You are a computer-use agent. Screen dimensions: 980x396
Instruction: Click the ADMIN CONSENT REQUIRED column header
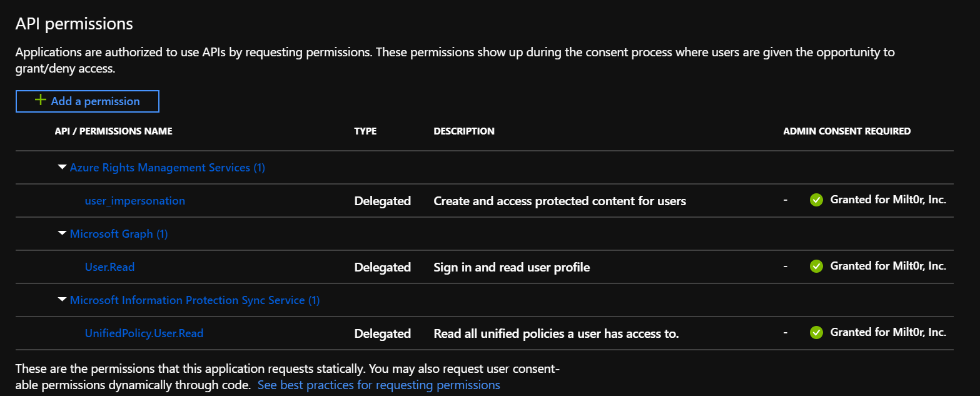click(847, 131)
